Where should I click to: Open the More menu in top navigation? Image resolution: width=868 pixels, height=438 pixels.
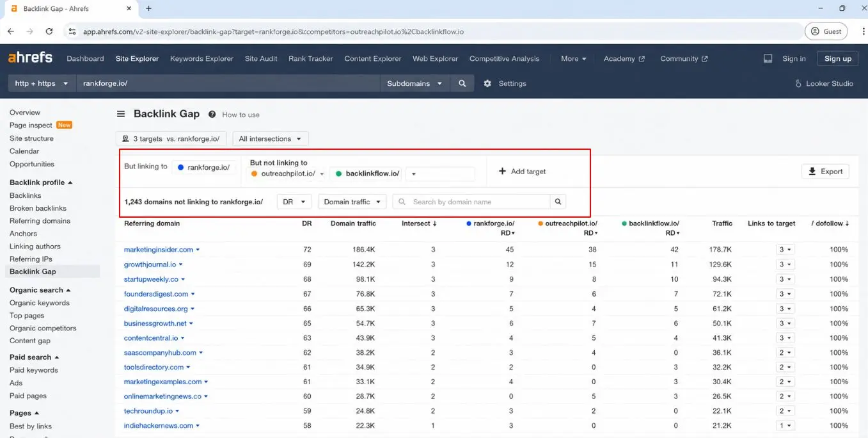point(573,58)
